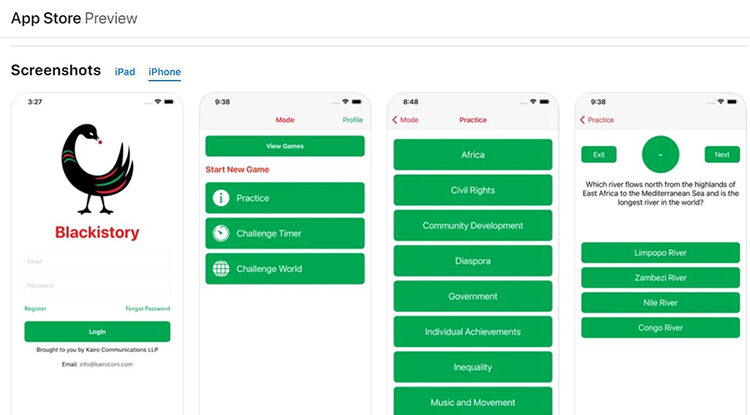The image size is (750, 415).
Task: Click the Blackistory bird logo
Action: click(96, 168)
